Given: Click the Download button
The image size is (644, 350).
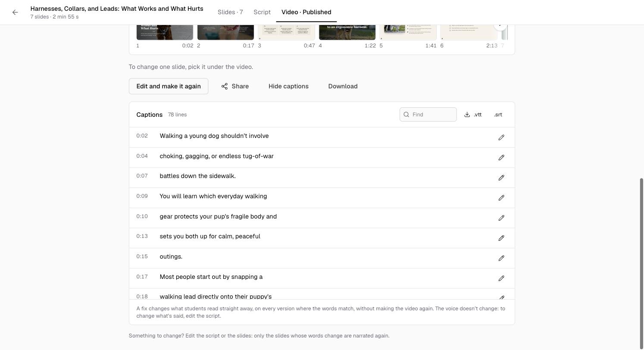Looking at the screenshot, I should coord(343,86).
